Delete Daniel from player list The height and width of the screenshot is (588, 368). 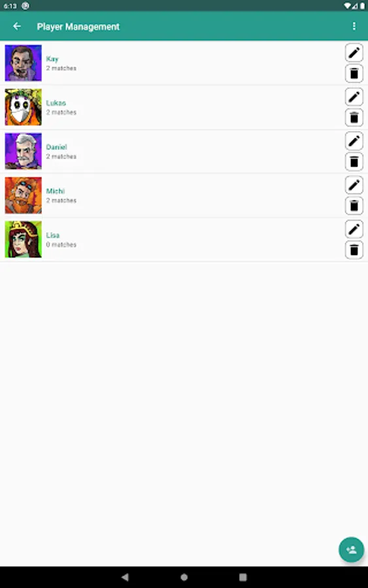[x=354, y=161]
